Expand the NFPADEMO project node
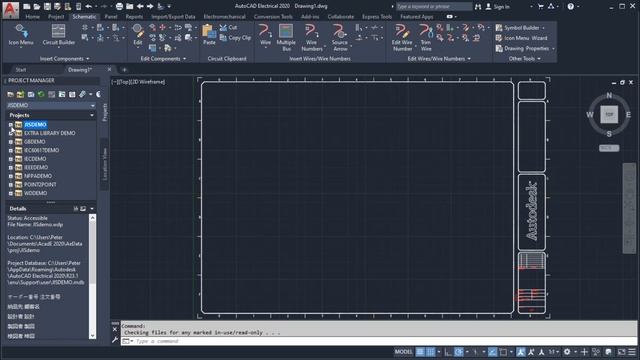 (x=11, y=176)
